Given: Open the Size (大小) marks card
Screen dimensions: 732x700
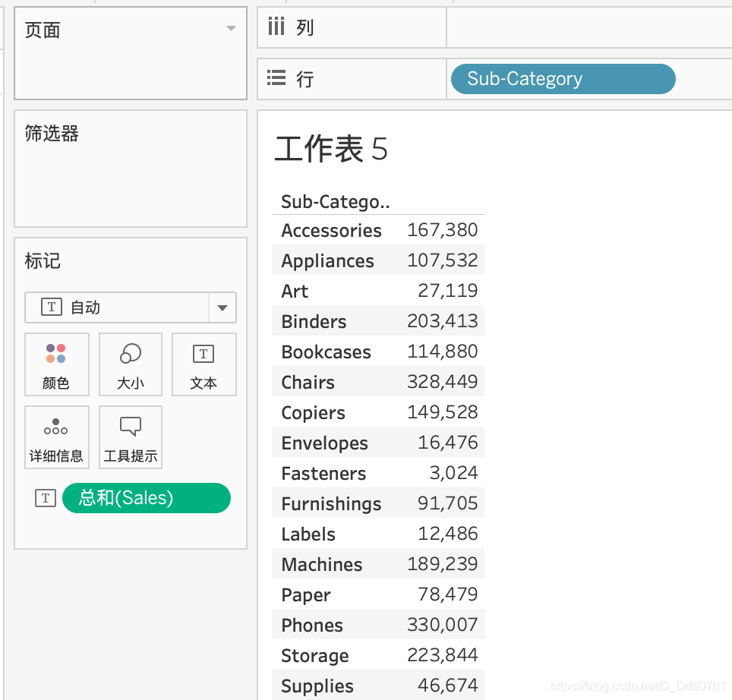Looking at the screenshot, I should 131,364.
